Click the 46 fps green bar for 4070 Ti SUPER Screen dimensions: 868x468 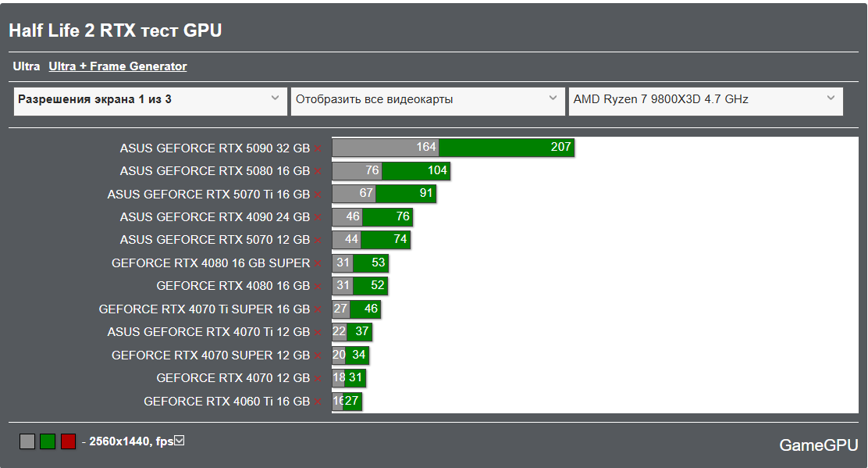point(365,309)
